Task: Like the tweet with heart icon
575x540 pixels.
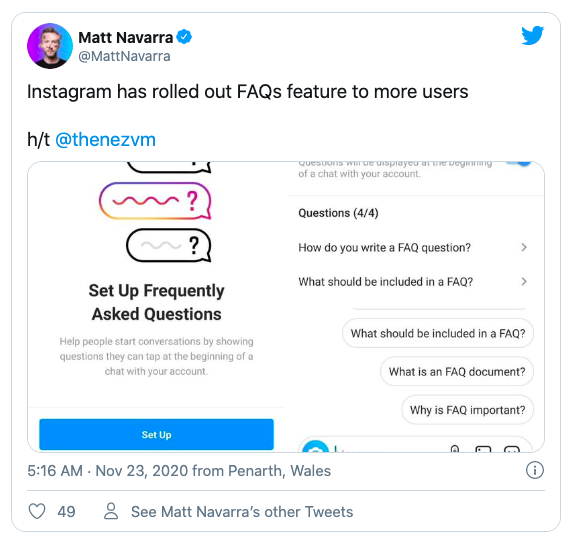Action: 37,511
